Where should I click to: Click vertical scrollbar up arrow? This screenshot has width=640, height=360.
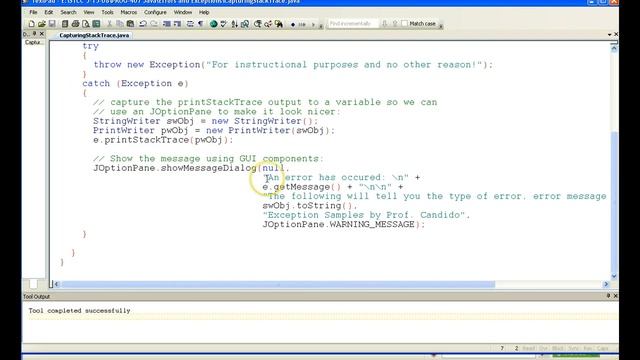614,49
